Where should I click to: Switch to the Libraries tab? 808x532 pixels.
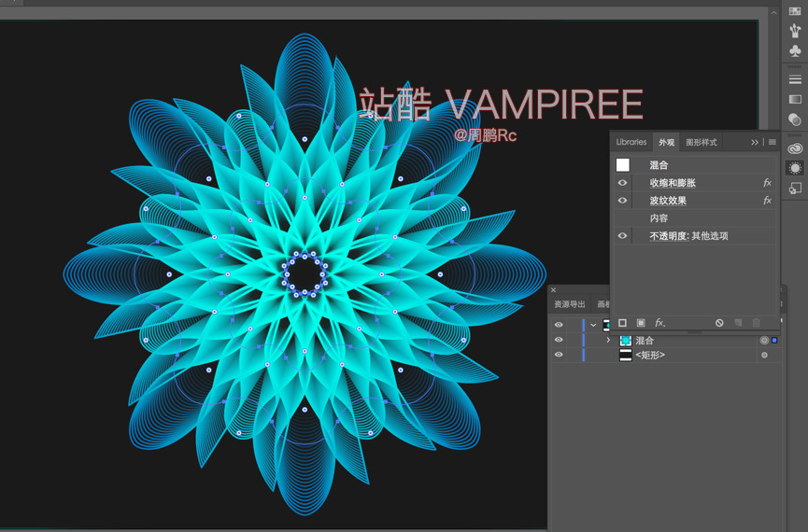tap(631, 142)
